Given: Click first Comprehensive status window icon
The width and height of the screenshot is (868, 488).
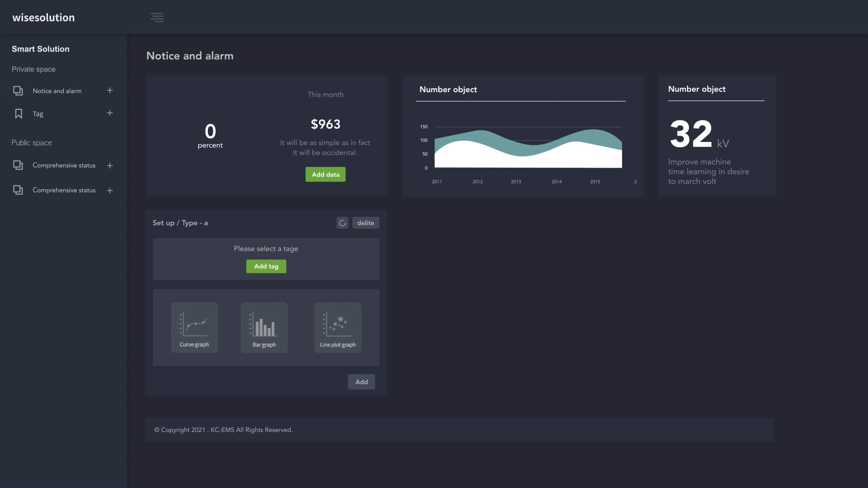Looking at the screenshot, I should pos(18,165).
